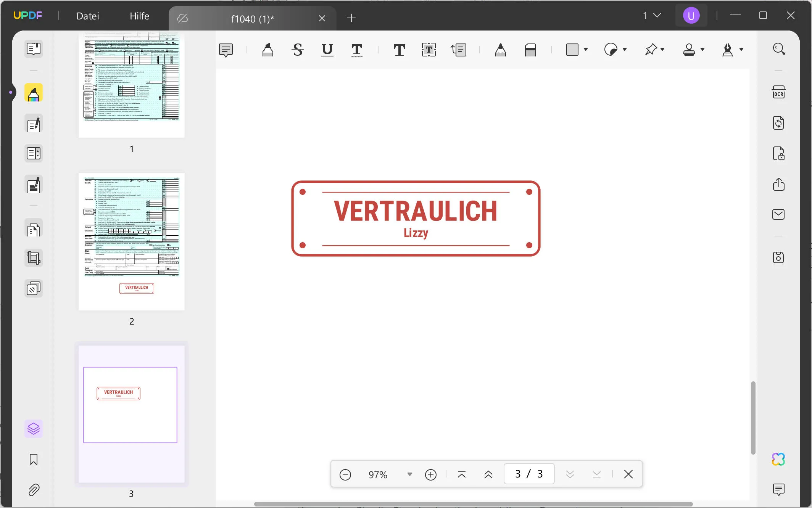Send the file by email
Viewport: 812px width, 508px height.
coord(778,214)
